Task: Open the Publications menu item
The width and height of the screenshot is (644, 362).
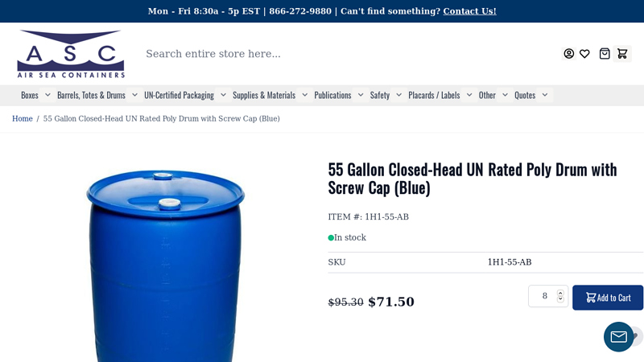Action: click(332, 95)
